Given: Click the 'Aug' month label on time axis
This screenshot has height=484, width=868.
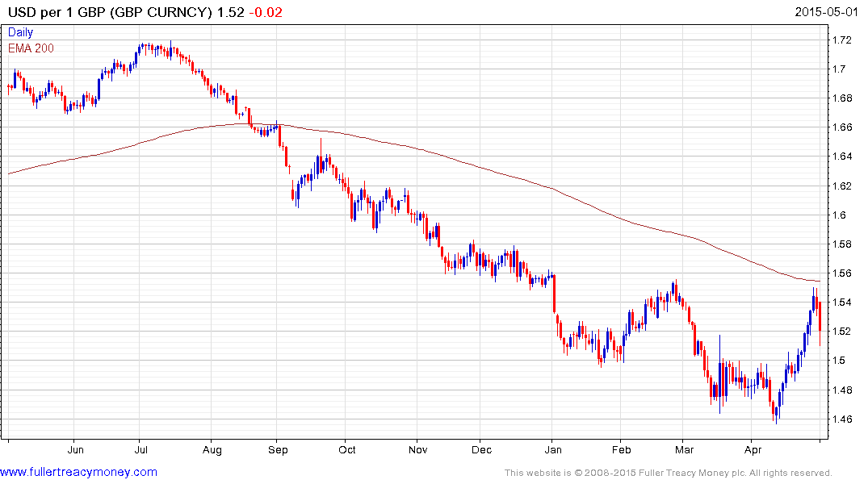Looking at the screenshot, I should pyautogui.click(x=212, y=450).
